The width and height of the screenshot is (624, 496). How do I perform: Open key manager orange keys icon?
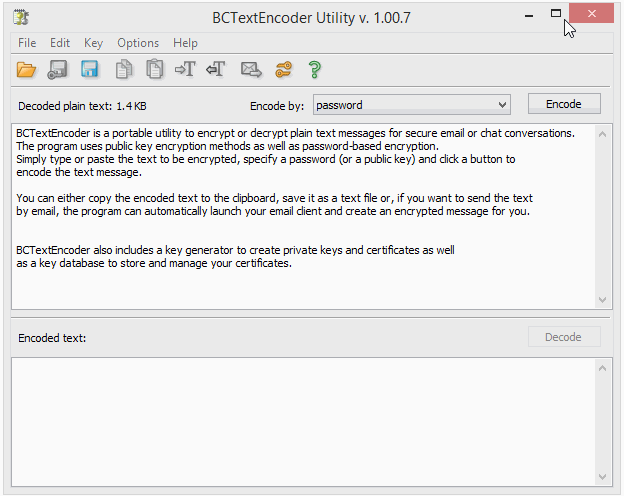[283, 70]
